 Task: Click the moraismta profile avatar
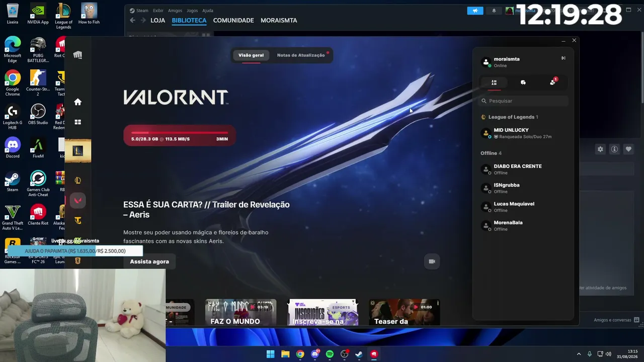pos(486,62)
